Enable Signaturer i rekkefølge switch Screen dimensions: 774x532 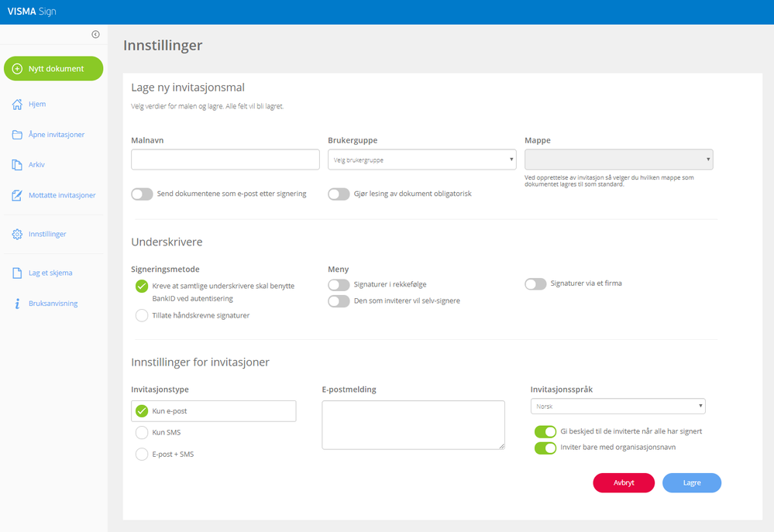[x=339, y=285]
